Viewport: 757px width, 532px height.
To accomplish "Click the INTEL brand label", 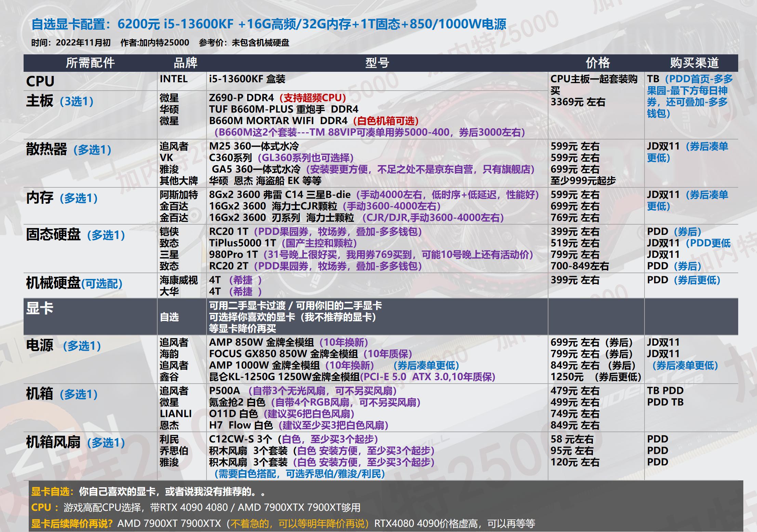I will (174, 79).
